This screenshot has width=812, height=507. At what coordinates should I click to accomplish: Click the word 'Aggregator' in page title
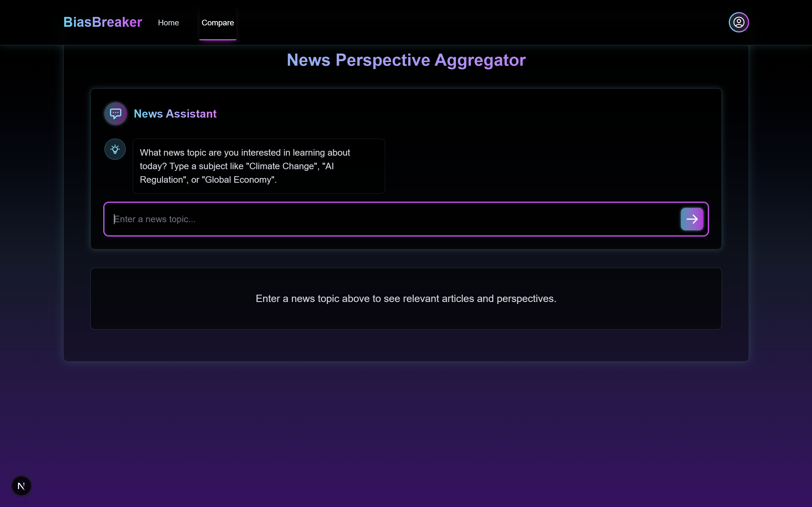click(x=480, y=60)
